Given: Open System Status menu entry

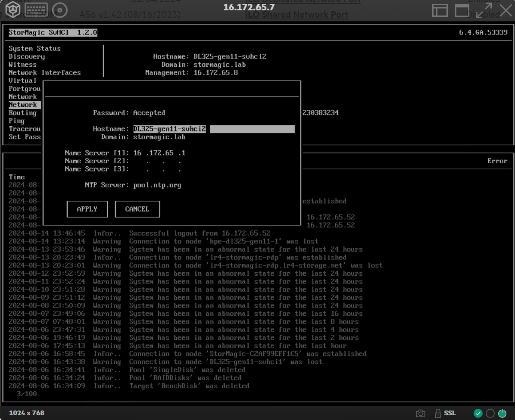Looking at the screenshot, I should (34, 49).
